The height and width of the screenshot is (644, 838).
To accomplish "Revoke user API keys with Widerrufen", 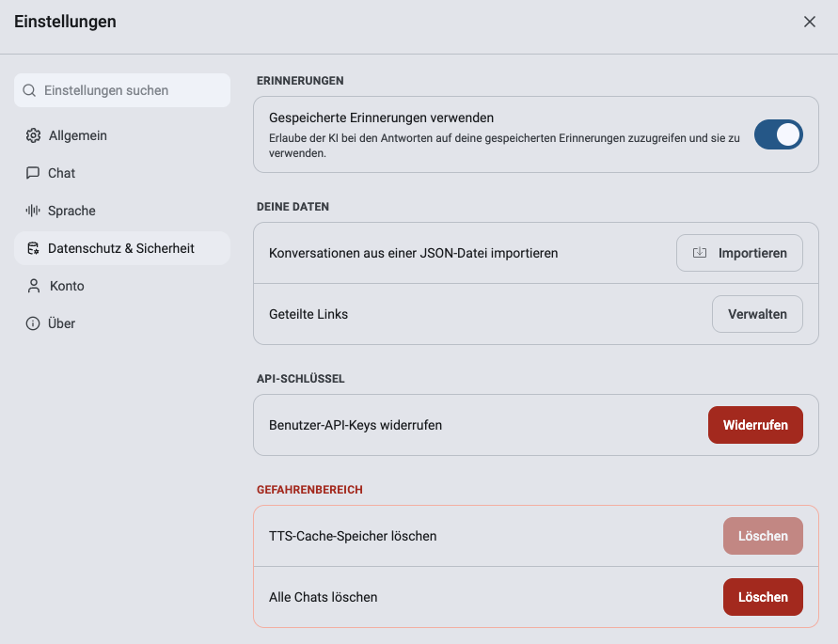I will pos(755,425).
